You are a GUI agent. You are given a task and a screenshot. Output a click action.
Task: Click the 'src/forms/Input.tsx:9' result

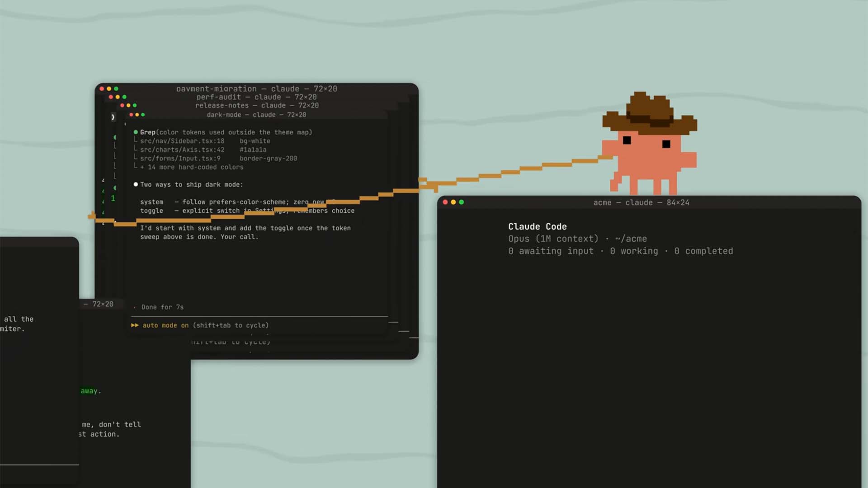(x=180, y=159)
